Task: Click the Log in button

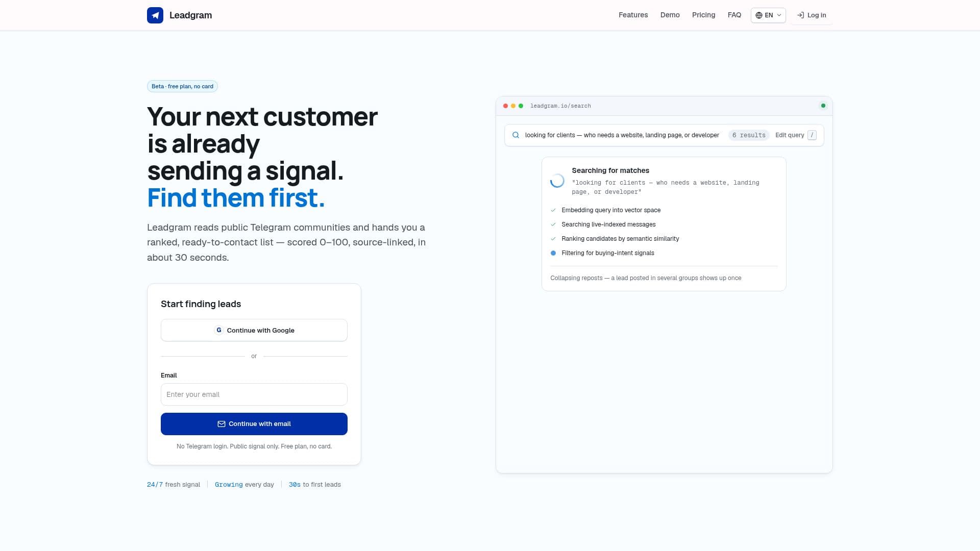Action: [x=812, y=15]
